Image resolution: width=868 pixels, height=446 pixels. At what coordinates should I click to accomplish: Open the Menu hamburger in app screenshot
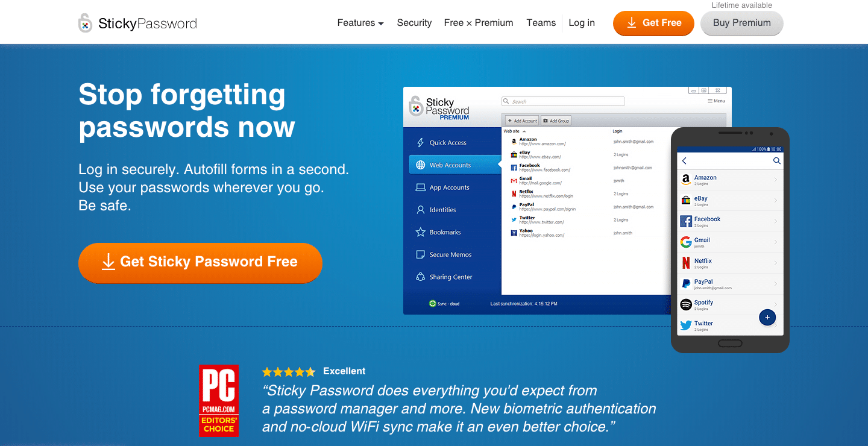(x=716, y=101)
